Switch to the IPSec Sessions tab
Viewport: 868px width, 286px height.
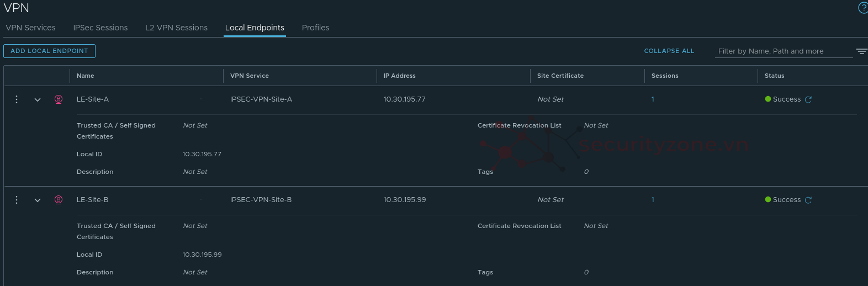(x=100, y=28)
